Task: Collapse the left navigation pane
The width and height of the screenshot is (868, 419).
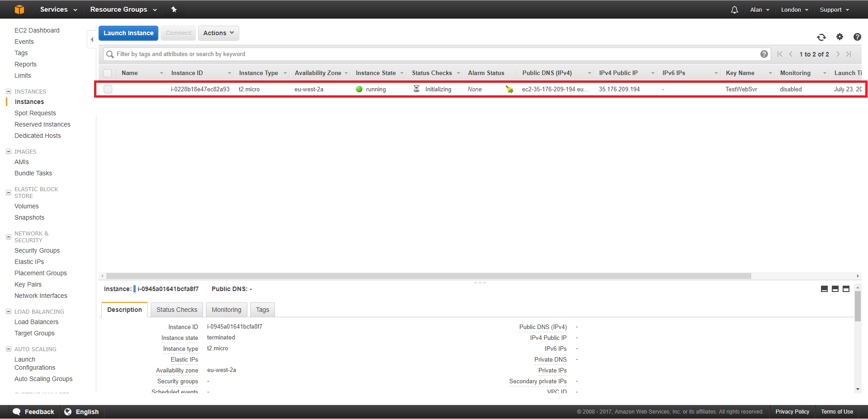Action: pos(92,40)
